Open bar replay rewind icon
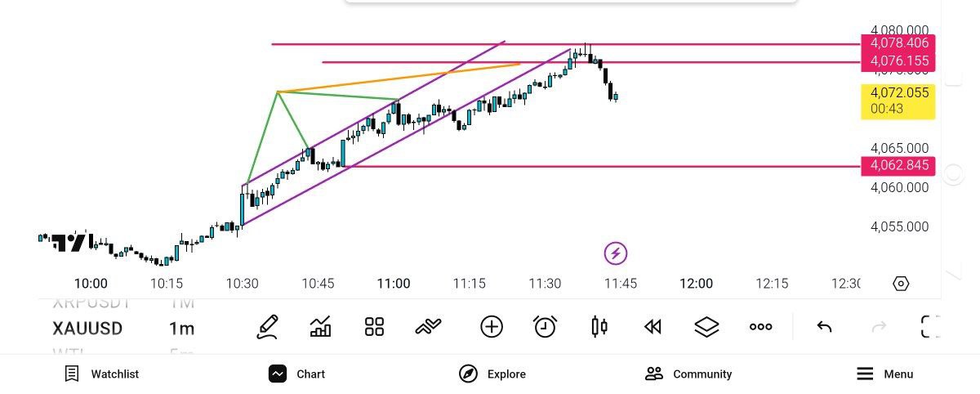The height and width of the screenshot is (394, 980). click(x=652, y=328)
